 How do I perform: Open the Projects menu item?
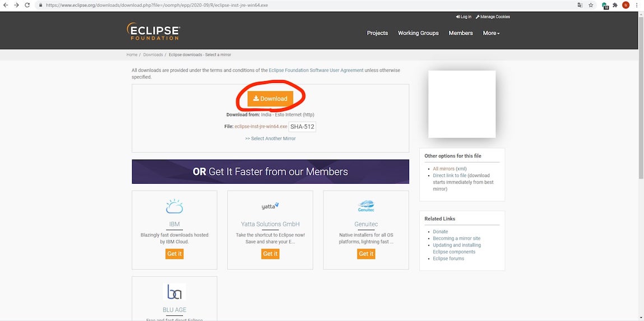pos(377,33)
